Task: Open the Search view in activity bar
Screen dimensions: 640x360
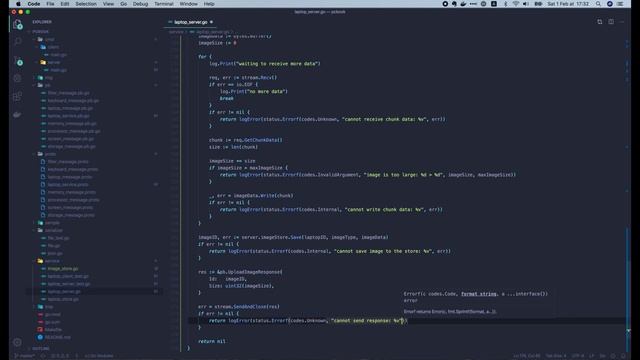Action: click(x=17, y=42)
